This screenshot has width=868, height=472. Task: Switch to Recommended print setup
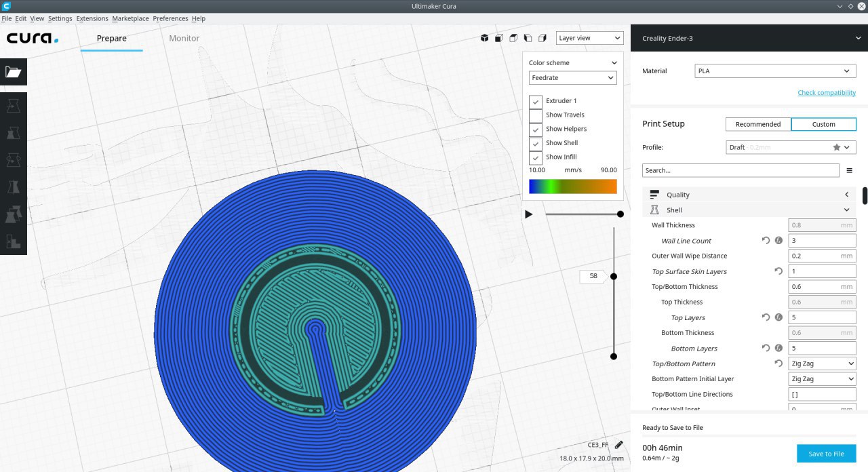pos(758,124)
